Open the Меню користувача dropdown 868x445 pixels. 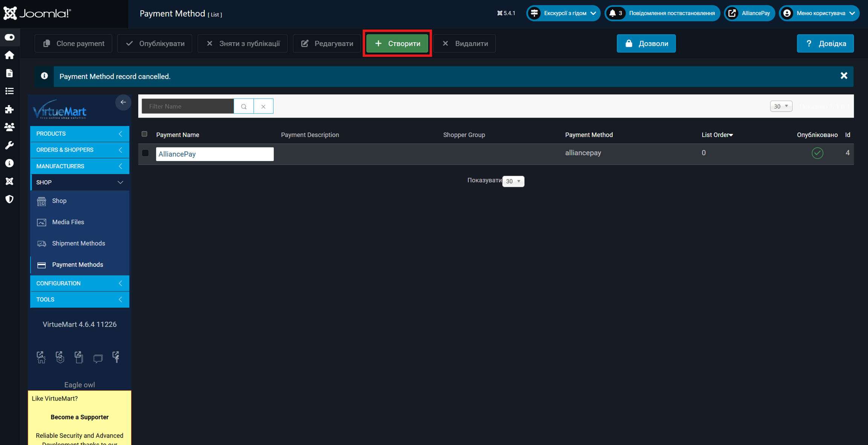pos(820,13)
